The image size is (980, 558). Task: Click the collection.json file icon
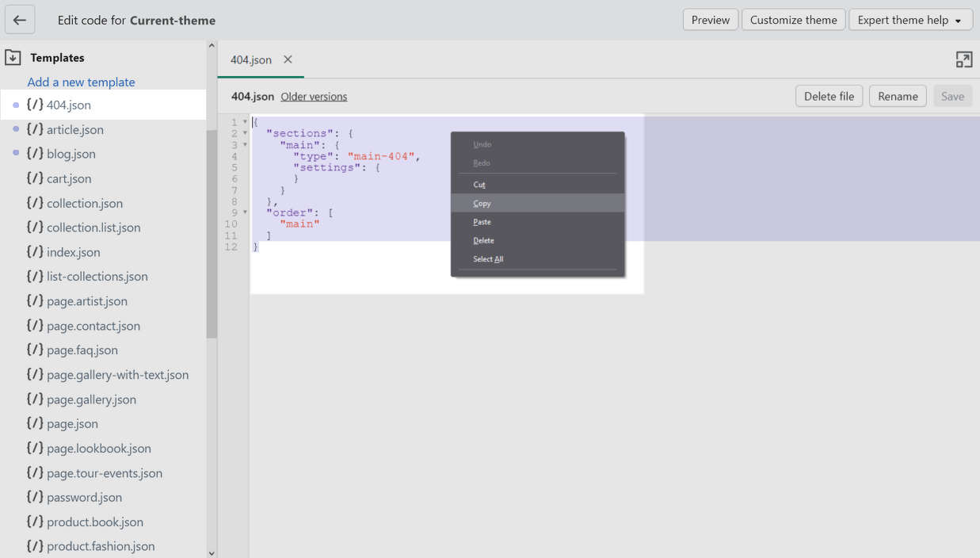35,203
